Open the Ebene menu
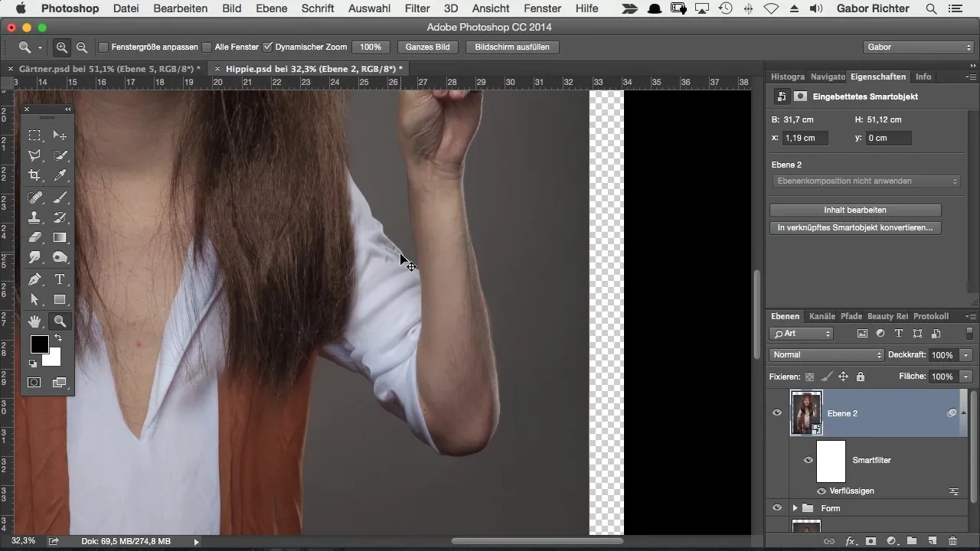This screenshot has width=980, height=551. click(x=272, y=8)
